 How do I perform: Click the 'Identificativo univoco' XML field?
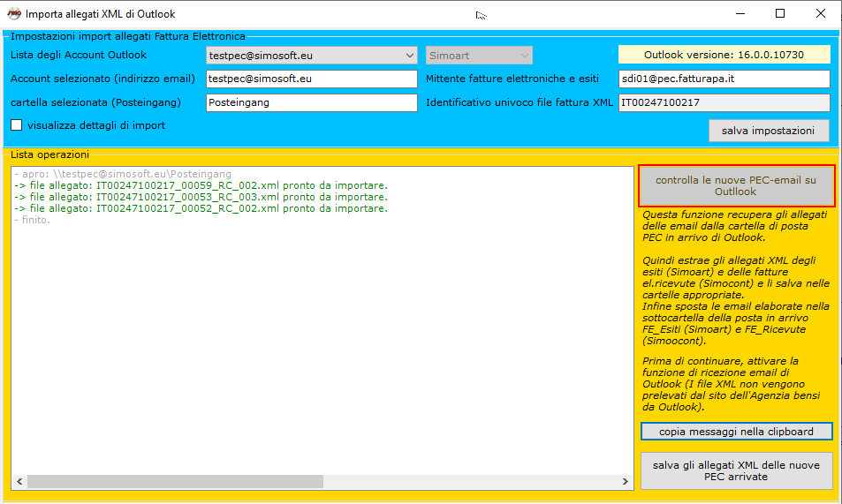click(724, 102)
